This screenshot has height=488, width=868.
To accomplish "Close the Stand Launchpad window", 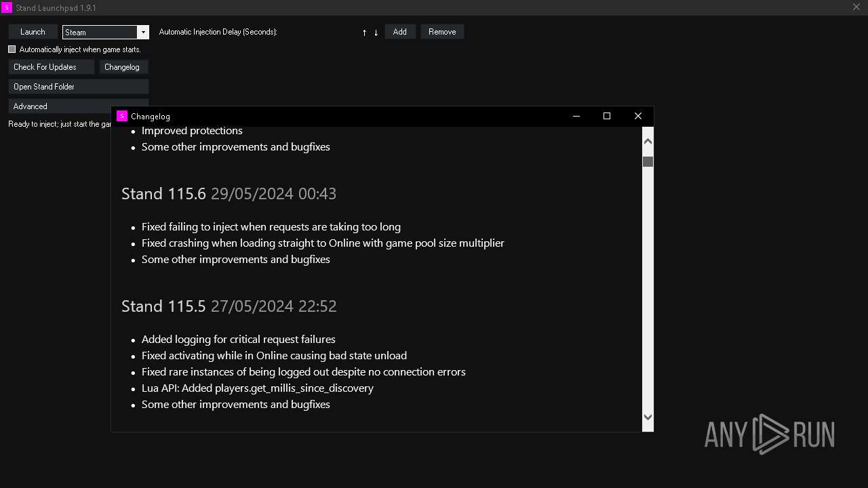I will (856, 7).
